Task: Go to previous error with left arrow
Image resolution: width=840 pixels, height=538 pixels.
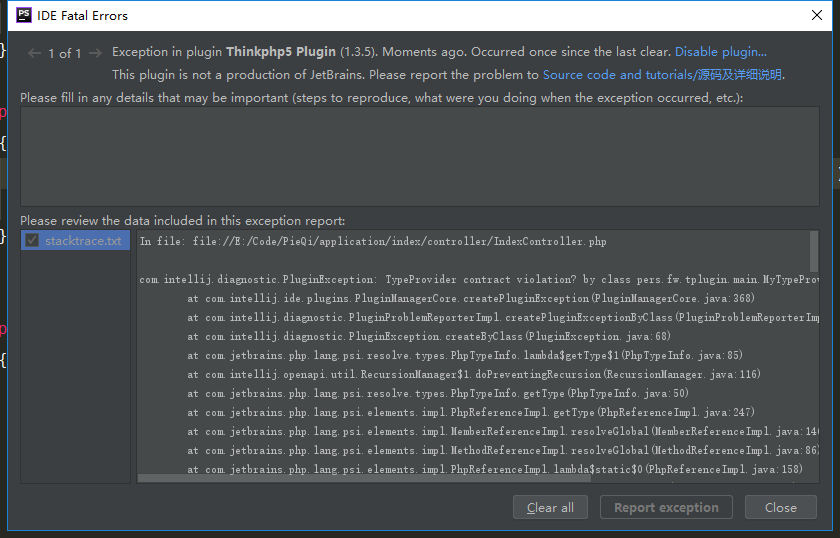Action: pos(34,53)
